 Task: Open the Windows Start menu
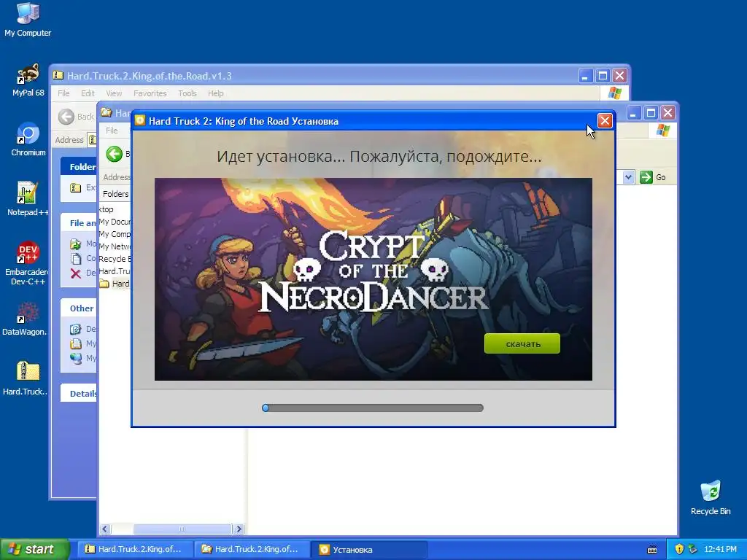coord(34,549)
